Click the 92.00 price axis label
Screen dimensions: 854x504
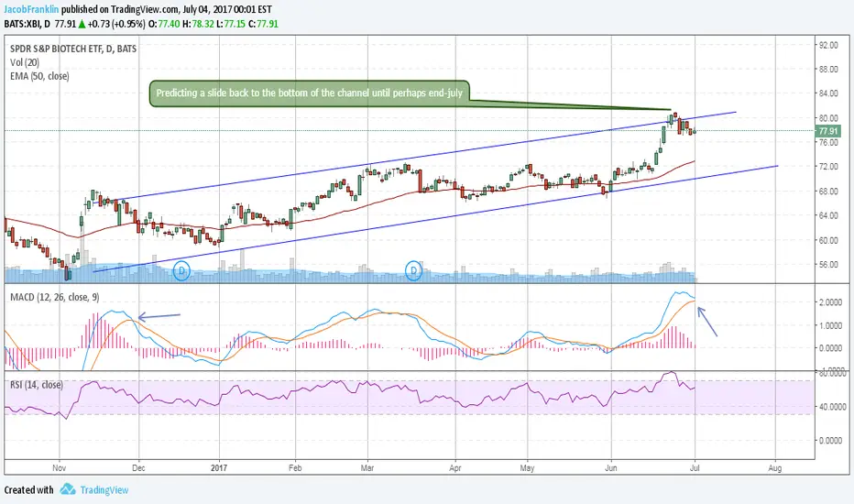pyautogui.click(x=828, y=45)
